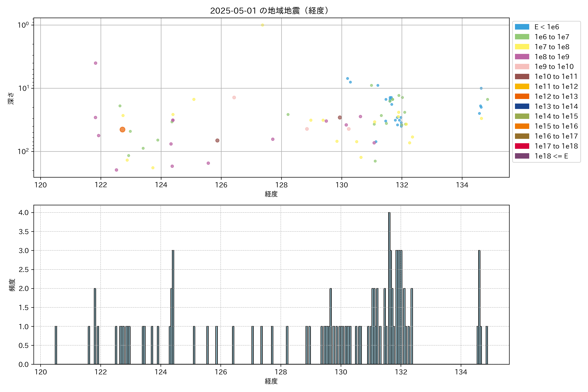588x392 pixels.
Task: Click the green 1e6 to 1e7 swatch
Action: pos(522,37)
